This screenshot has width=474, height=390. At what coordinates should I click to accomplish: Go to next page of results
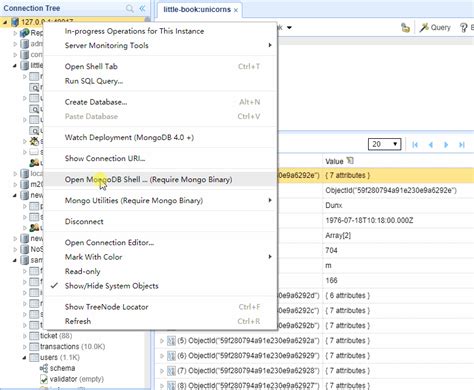point(446,145)
